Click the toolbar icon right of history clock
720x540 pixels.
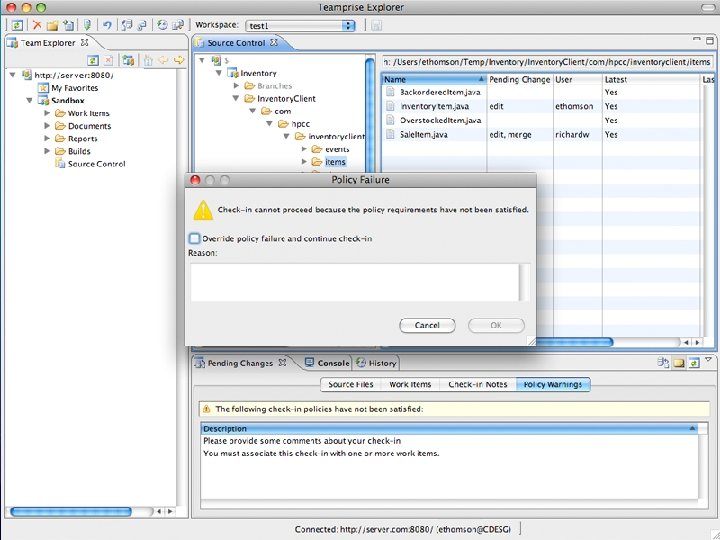[x=178, y=25]
